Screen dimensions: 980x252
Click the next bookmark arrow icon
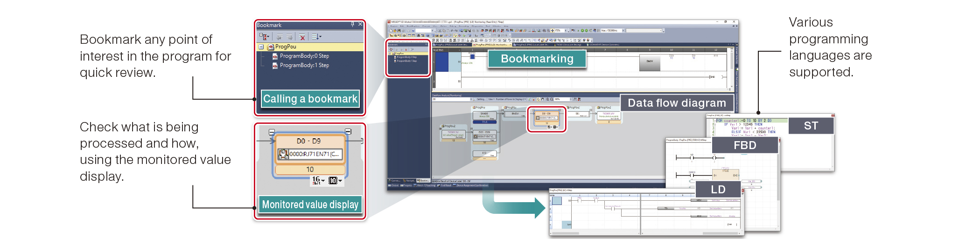[289, 37]
